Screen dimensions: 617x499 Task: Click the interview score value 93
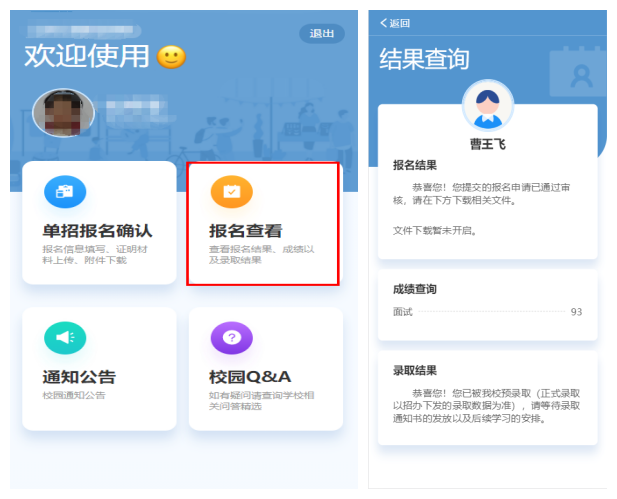(576, 312)
